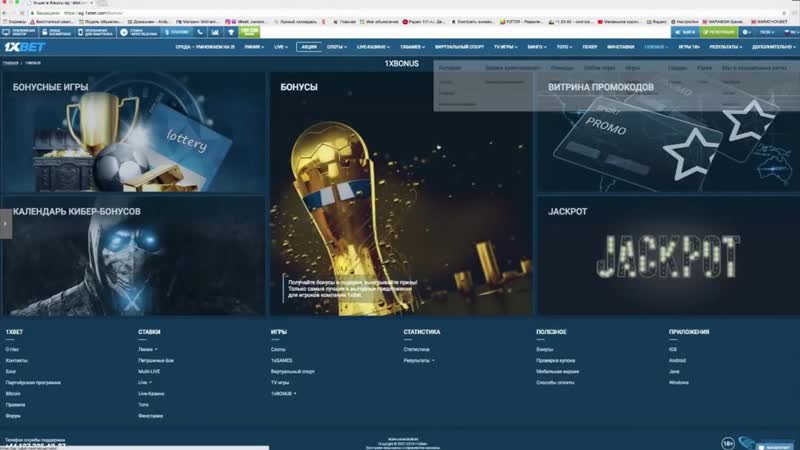The width and height of the screenshot is (800, 450).
Task: Click Способы оплаты footer link
Action: coord(555,383)
